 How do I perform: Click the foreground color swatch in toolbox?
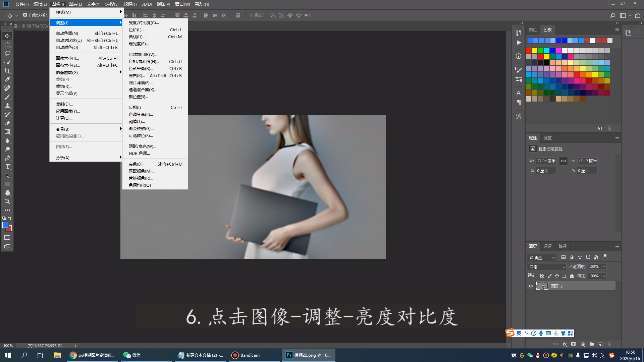[x=5, y=225]
